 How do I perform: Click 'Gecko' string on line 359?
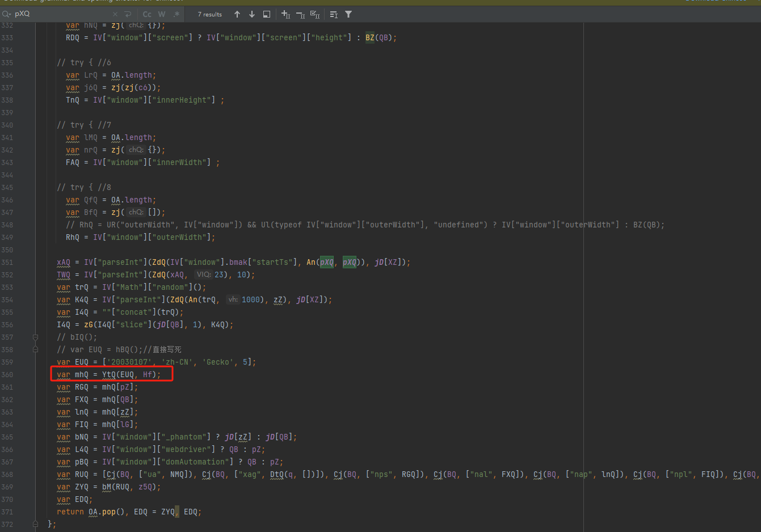pyautogui.click(x=218, y=362)
